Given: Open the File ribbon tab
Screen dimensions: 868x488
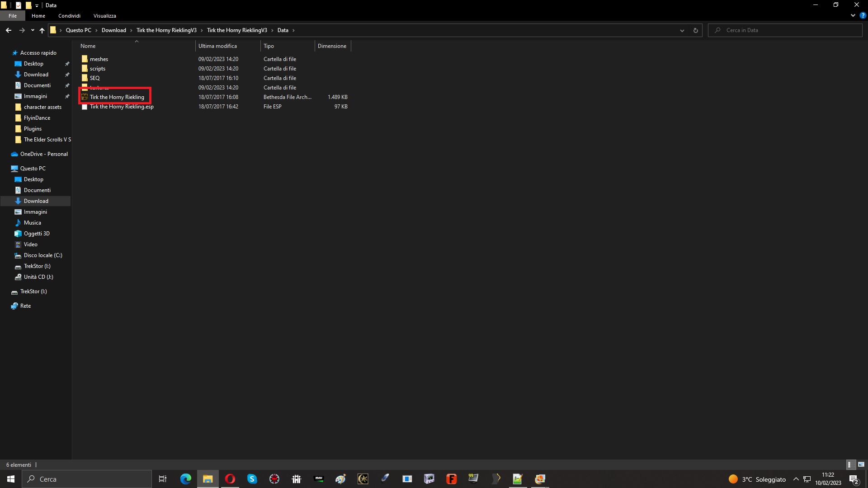Looking at the screenshot, I should pos(13,16).
